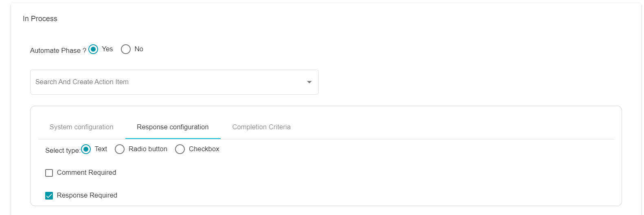
Task: Expand the action item dropdown arrow
Action: coord(309,82)
